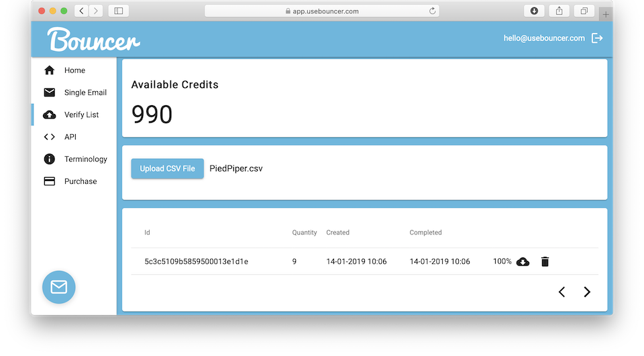Open a new tab with plus
Screen dimensions: 644x356
pyautogui.click(x=606, y=15)
